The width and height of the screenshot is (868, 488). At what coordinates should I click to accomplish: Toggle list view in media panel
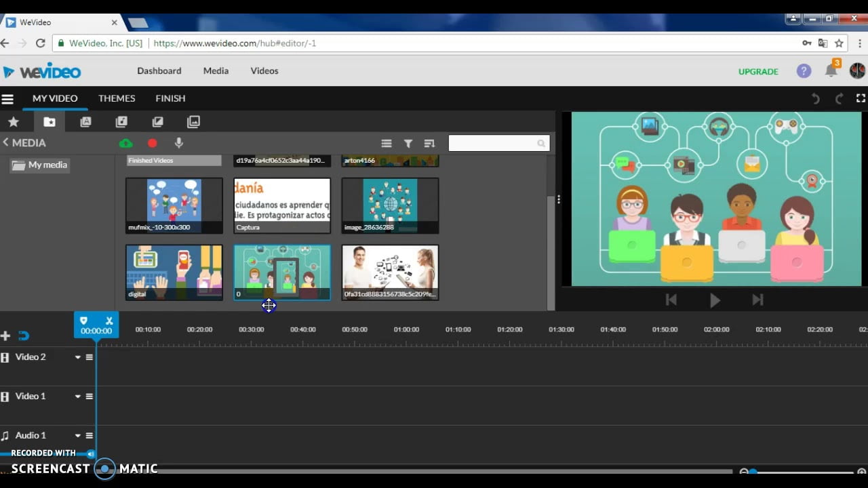click(x=387, y=144)
